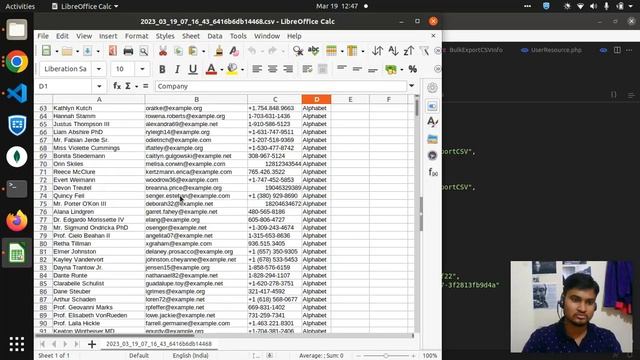Click the Open folder icon in the toolbar
Viewport: 640px width, 360px height.
[x=67, y=51]
